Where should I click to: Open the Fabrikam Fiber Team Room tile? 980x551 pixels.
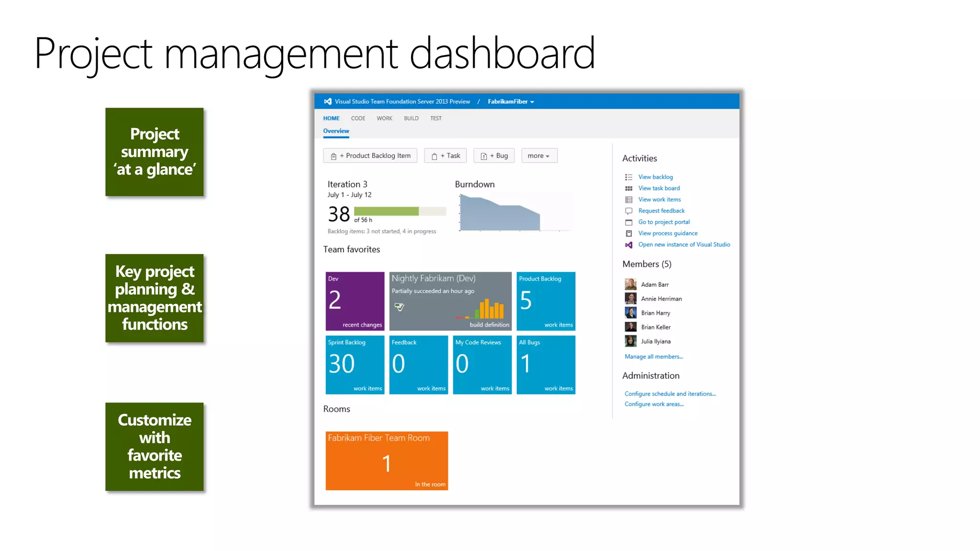click(387, 461)
